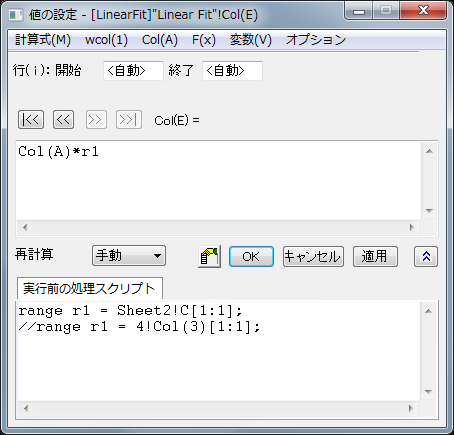
Task: Click script box scroll right arrow
Action: click(411, 408)
